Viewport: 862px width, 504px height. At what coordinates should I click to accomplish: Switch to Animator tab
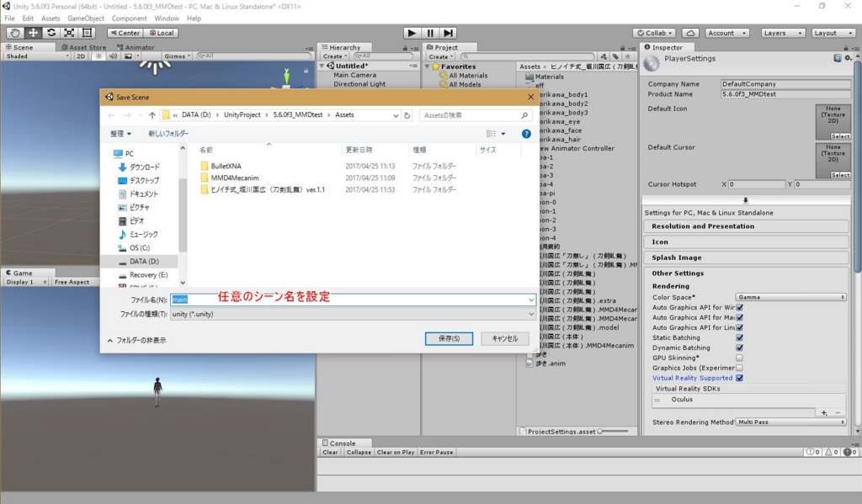pyautogui.click(x=136, y=47)
